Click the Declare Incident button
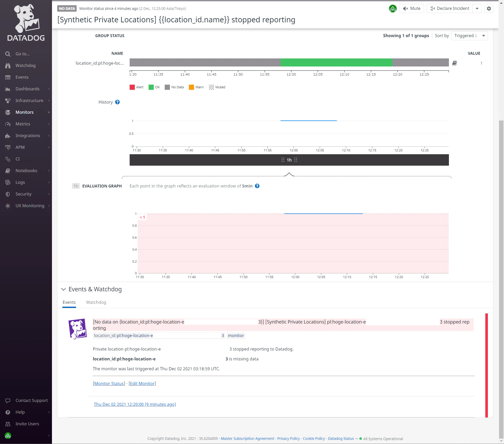The height and width of the screenshot is (444, 504). 450,9
